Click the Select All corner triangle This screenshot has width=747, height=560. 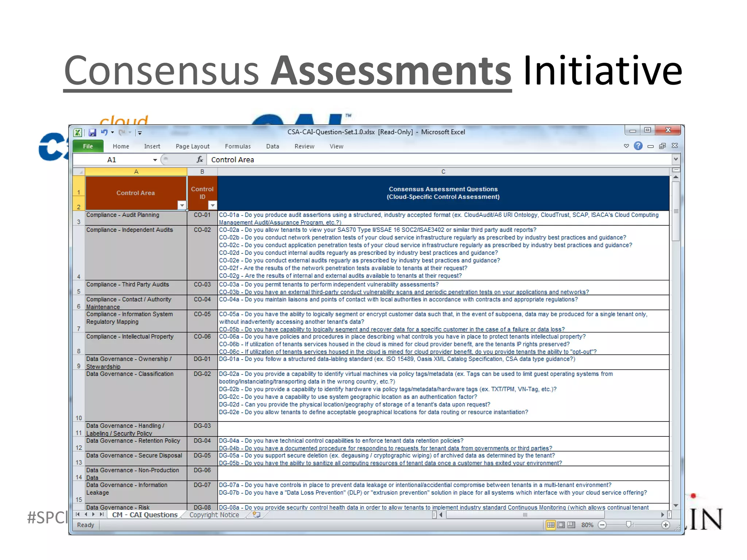[x=79, y=171]
